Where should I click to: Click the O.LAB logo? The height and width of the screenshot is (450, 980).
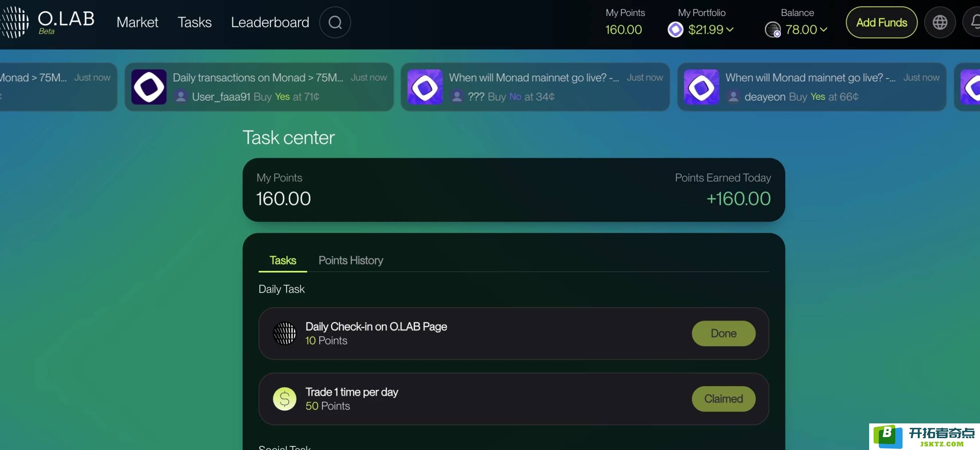point(47,22)
